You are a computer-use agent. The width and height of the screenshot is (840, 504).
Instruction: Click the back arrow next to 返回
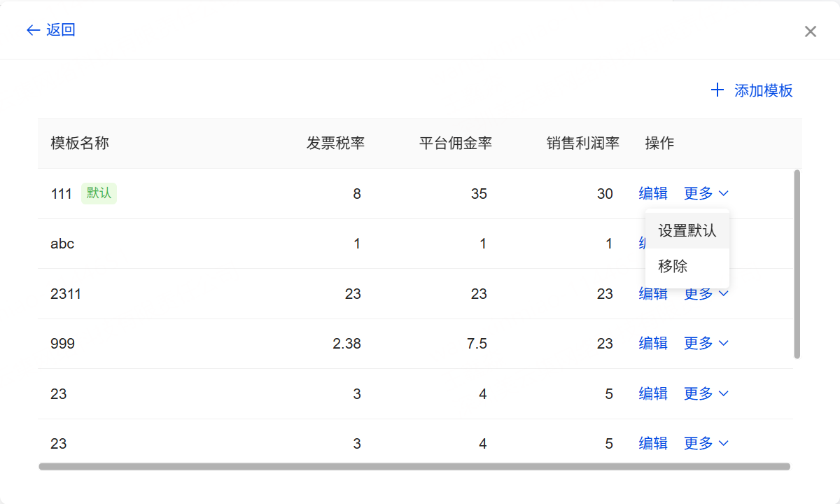pos(32,30)
